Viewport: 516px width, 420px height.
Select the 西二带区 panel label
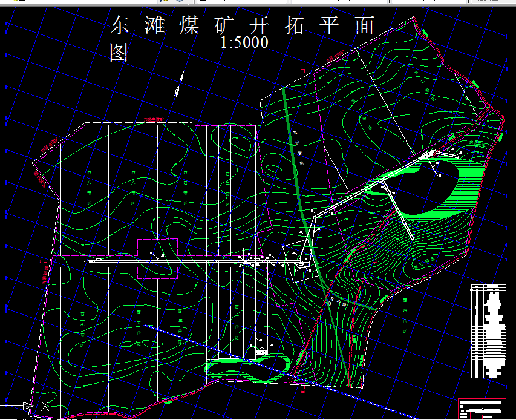[x=227, y=189]
